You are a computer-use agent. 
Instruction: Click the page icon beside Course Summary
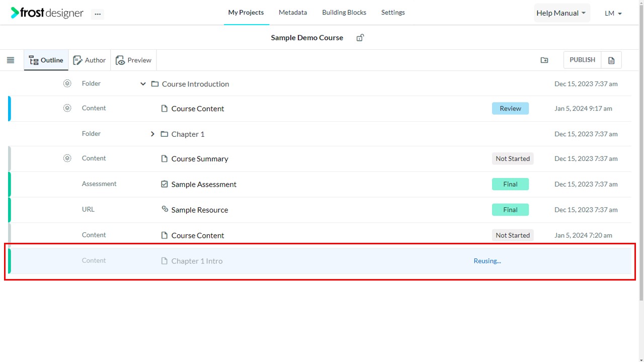164,158
